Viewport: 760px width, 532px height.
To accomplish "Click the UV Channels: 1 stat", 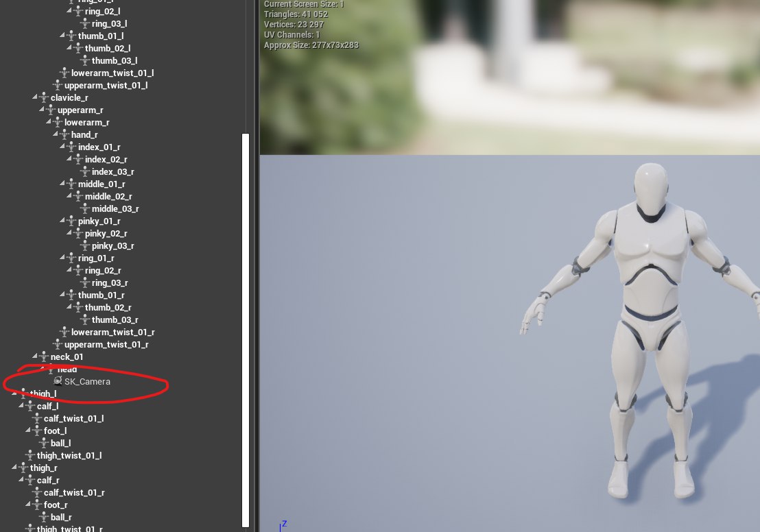I will coord(292,35).
